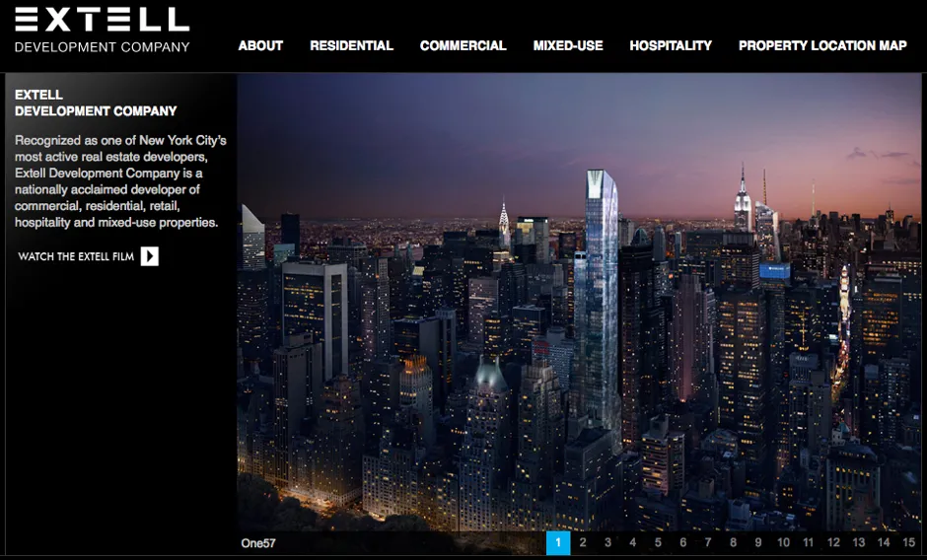Go to slide 6
The height and width of the screenshot is (560, 927).
tap(682, 543)
